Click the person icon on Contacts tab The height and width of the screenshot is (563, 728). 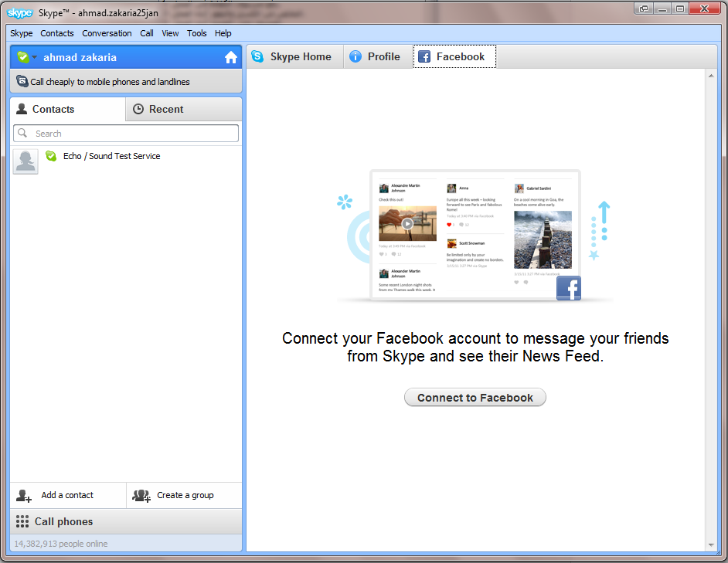coord(22,109)
